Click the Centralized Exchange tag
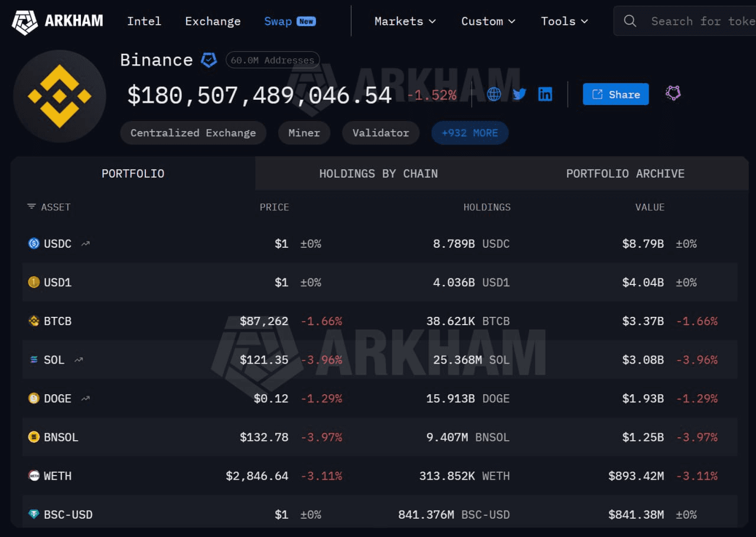756x537 pixels. pos(193,133)
